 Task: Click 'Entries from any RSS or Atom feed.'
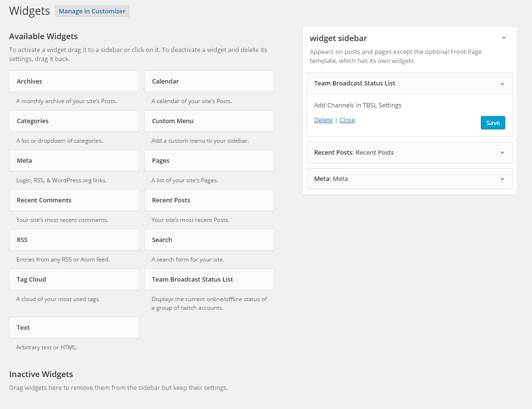[x=63, y=260]
